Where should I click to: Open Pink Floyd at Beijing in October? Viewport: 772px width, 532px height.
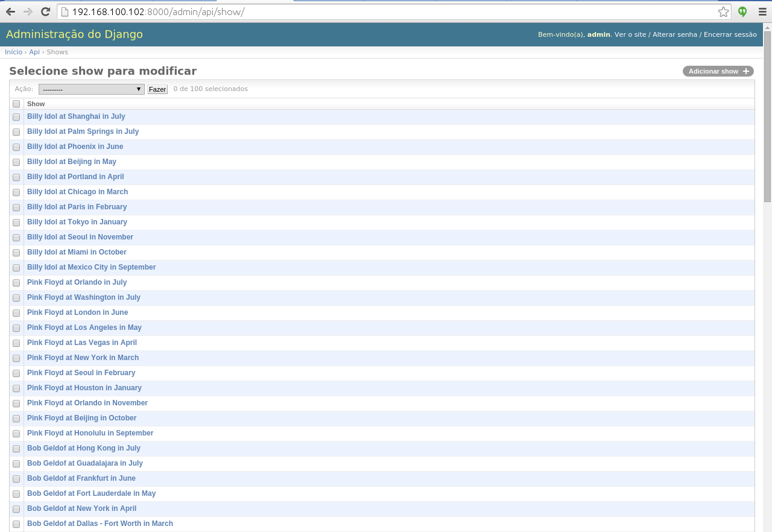pos(82,418)
